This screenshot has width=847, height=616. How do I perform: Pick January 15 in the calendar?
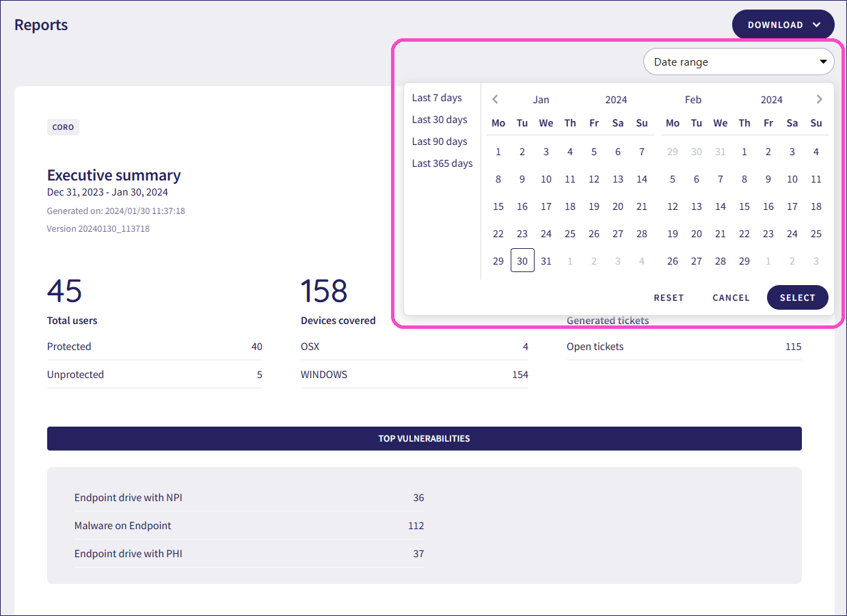tap(498, 206)
